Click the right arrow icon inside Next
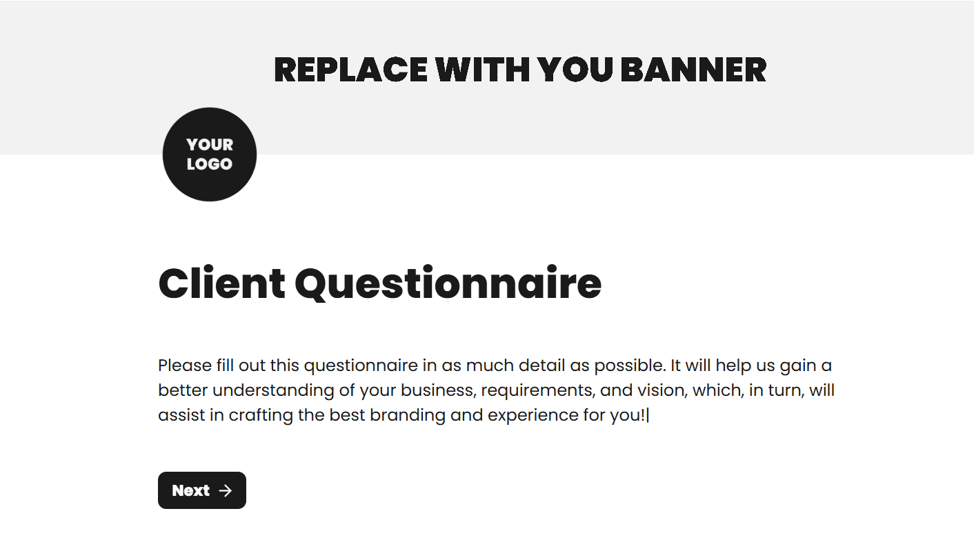Screen dimensions: 974x560 coord(225,490)
